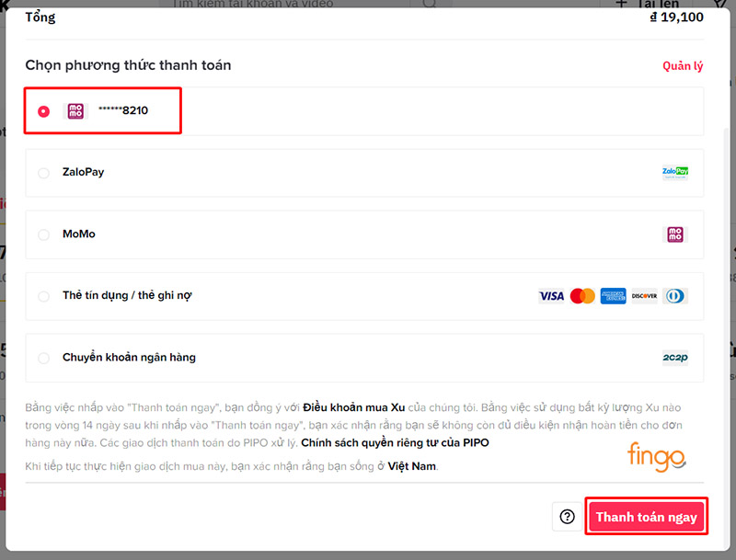Click the Chọn phương thức thanh toán heading

[x=128, y=65]
